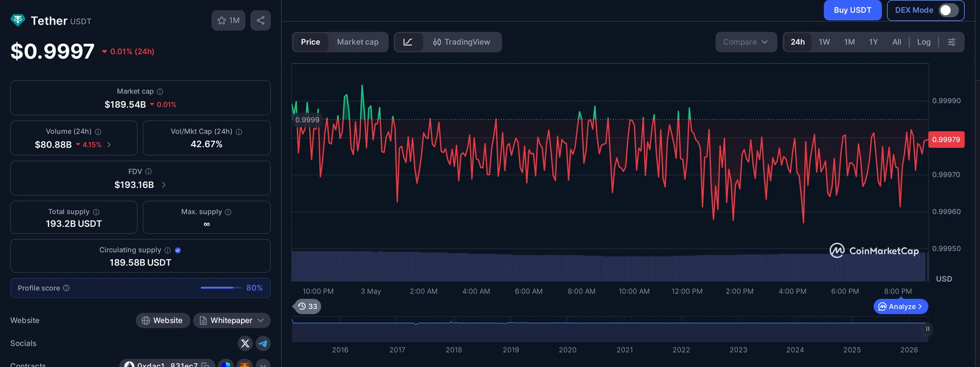The image size is (980, 367).
Task: Click the MetaMask fox icon
Action: [245, 364]
